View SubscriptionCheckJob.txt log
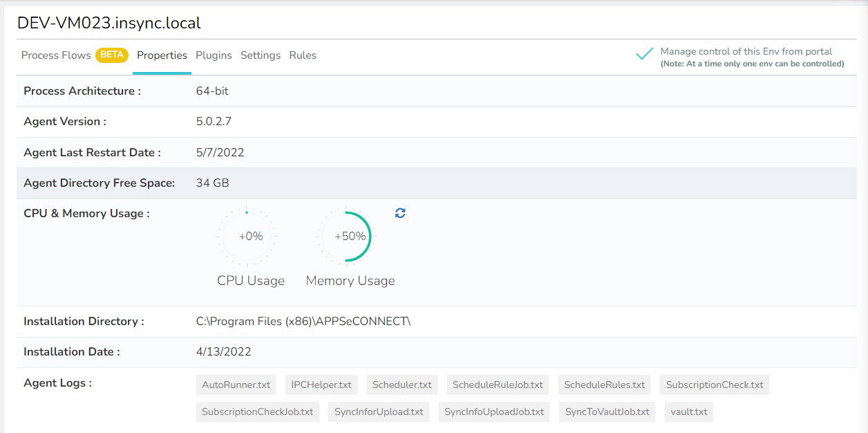Viewport: 868px width, 433px height. pyautogui.click(x=257, y=412)
